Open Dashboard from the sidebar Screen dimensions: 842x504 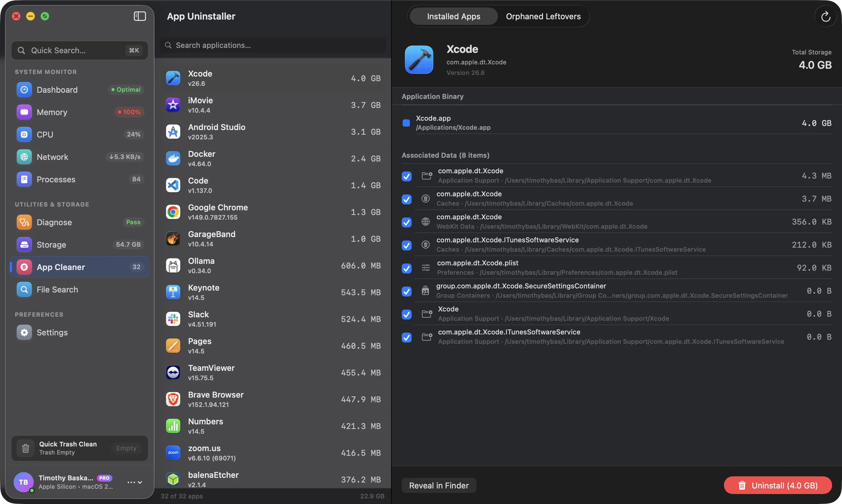tap(79, 90)
